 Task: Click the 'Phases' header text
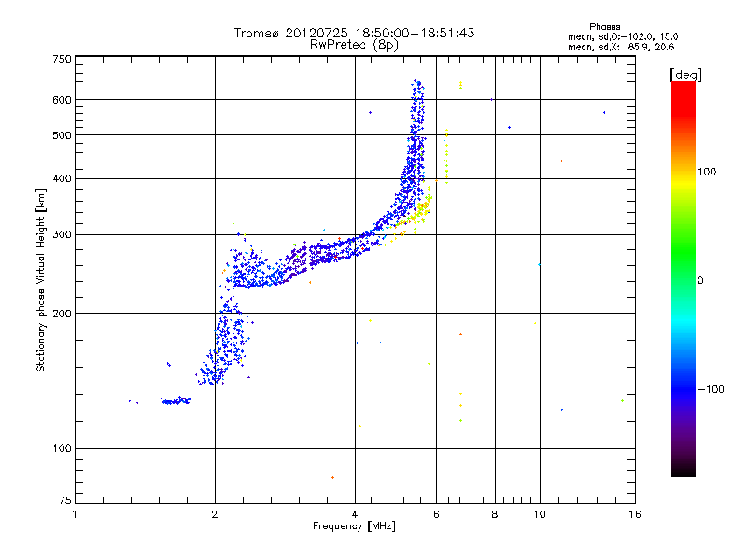604,27
